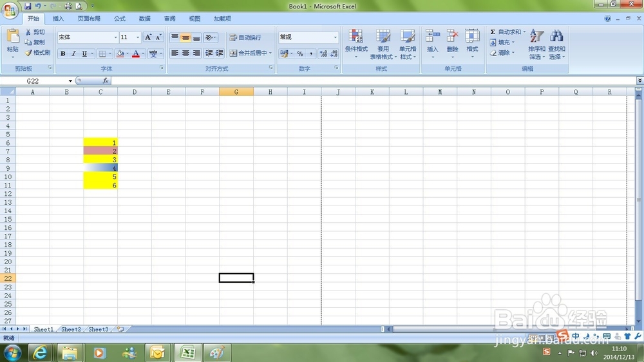644x362 pixels.
Task: Open Find & Select 查找和选择
Action: coord(556,44)
